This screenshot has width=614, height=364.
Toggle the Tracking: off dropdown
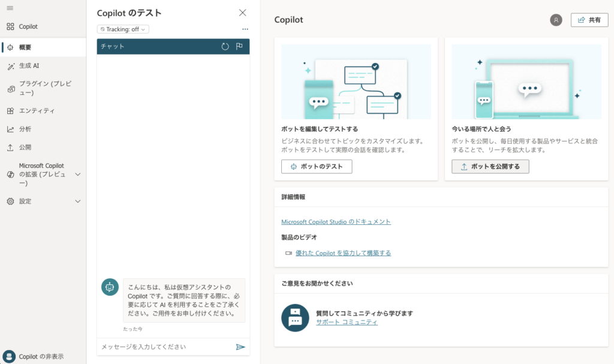(x=123, y=29)
